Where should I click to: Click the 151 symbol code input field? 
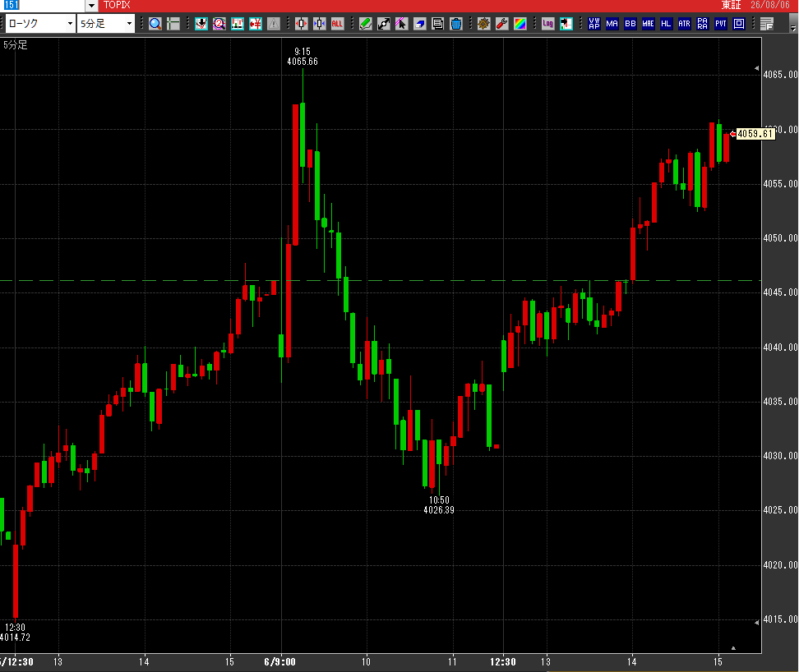click(42, 6)
